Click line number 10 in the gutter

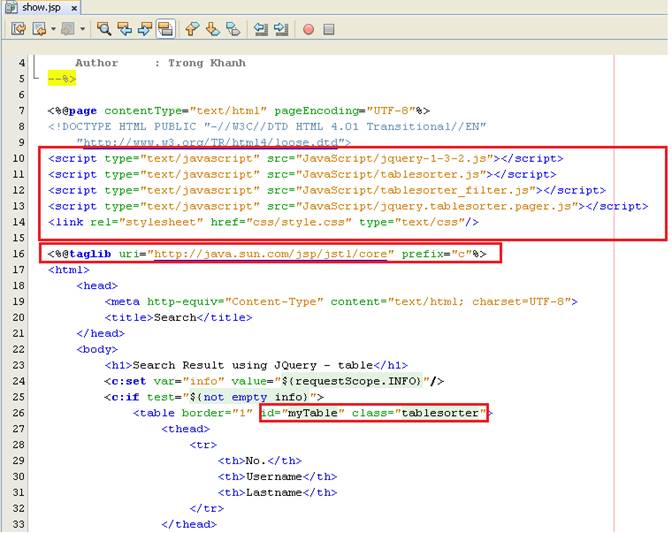(18, 158)
